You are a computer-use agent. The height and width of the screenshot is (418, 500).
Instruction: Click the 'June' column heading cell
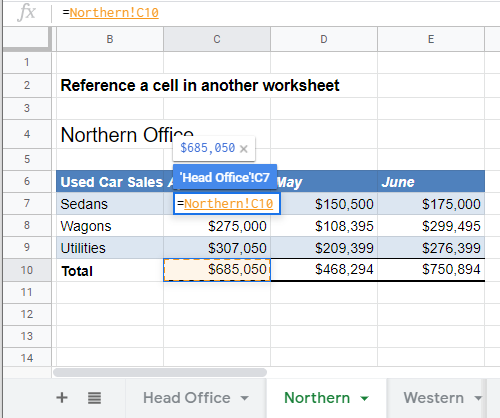pyautogui.click(x=431, y=181)
